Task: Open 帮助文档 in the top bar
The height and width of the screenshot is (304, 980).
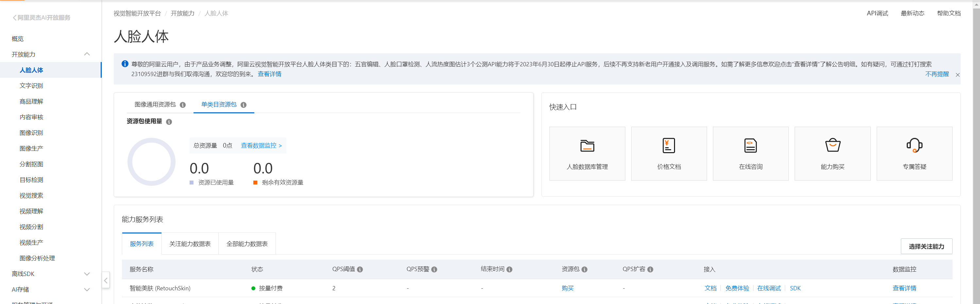Action: [x=949, y=13]
